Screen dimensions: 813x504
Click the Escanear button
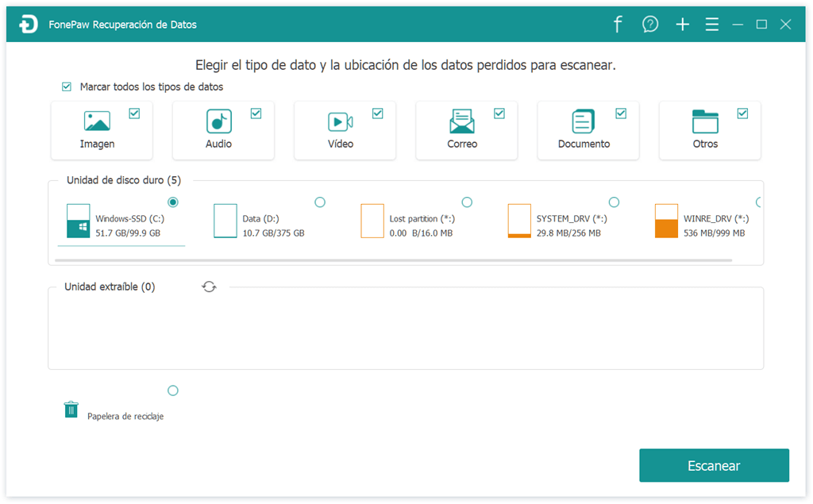coord(714,465)
